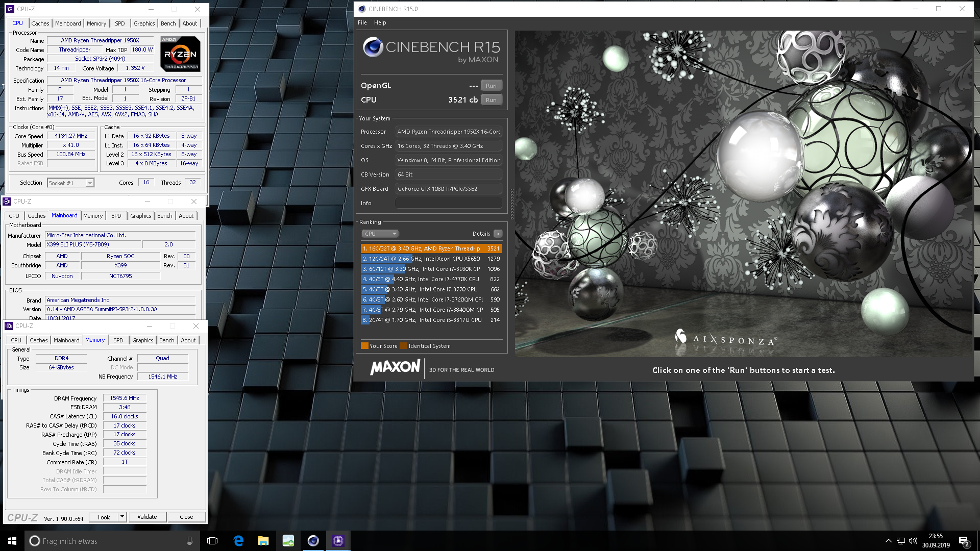Screen dimensions: 980x551
Task: Open Task View from the taskbar
Action: [212, 541]
